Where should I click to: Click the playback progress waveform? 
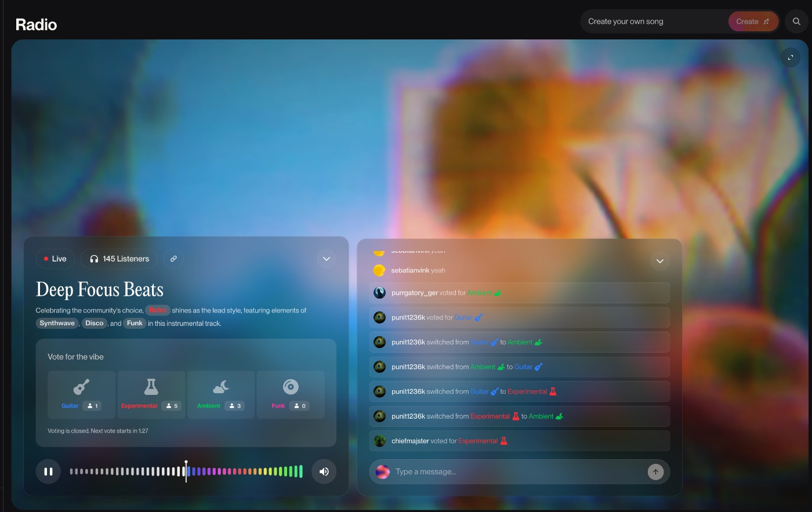(186, 471)
